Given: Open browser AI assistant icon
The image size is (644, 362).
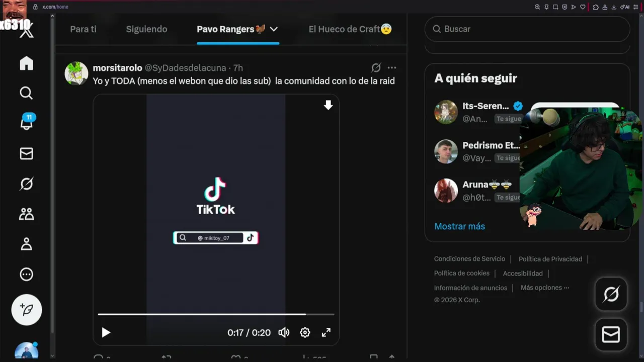Looking at the screenshot, I should (x=625, y=7).
